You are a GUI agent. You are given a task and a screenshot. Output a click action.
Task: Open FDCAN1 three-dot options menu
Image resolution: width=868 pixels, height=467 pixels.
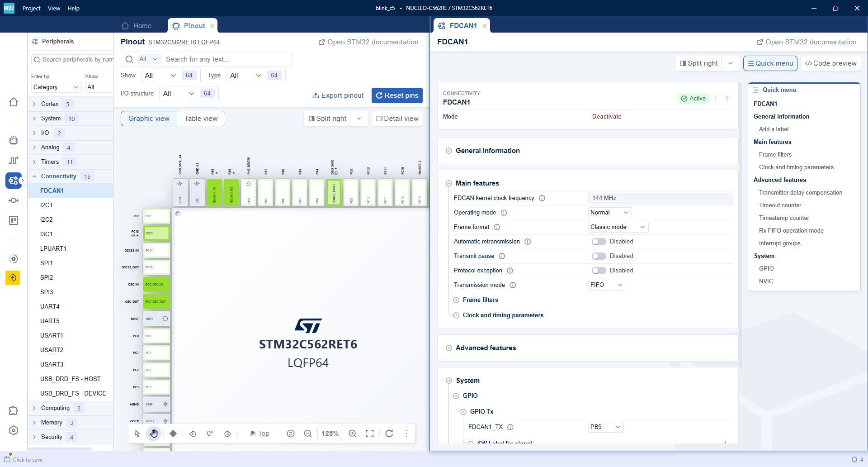[x=727, y=99]
